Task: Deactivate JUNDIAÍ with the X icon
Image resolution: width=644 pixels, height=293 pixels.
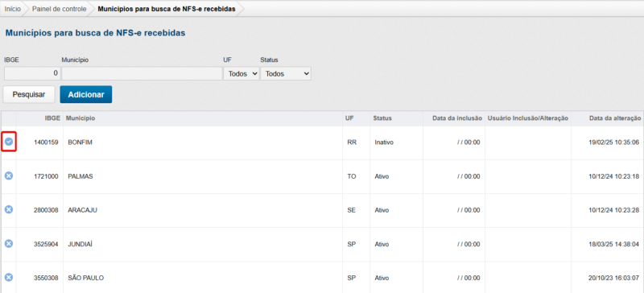Action: (9, 244)
